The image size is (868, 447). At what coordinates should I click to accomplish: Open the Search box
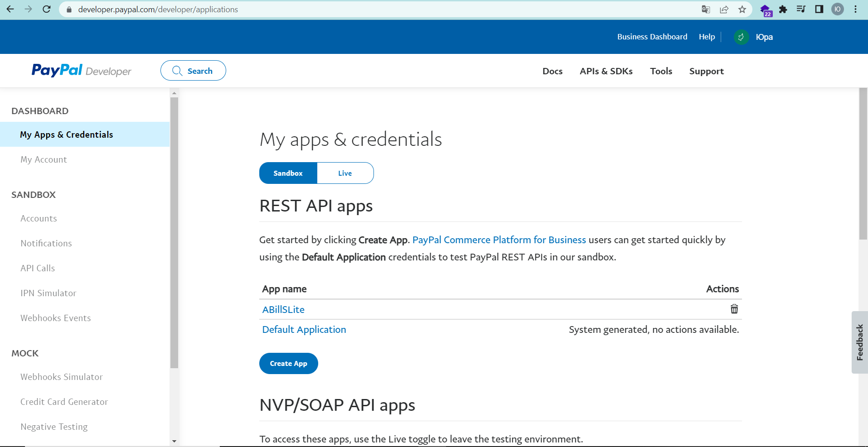pyautogui.click(x=193, y=71)
